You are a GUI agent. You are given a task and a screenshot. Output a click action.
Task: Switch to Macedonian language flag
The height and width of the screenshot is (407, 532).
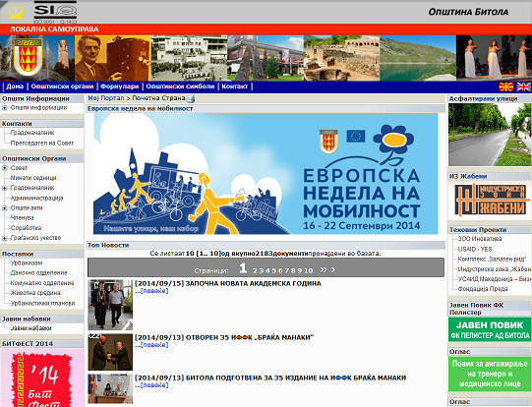pyautogui.click(x=505, y=87)
